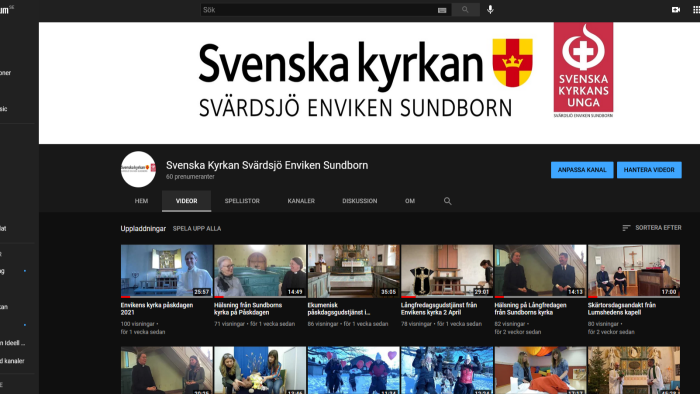Click the search magnifier button in top bar

point(465,9)
